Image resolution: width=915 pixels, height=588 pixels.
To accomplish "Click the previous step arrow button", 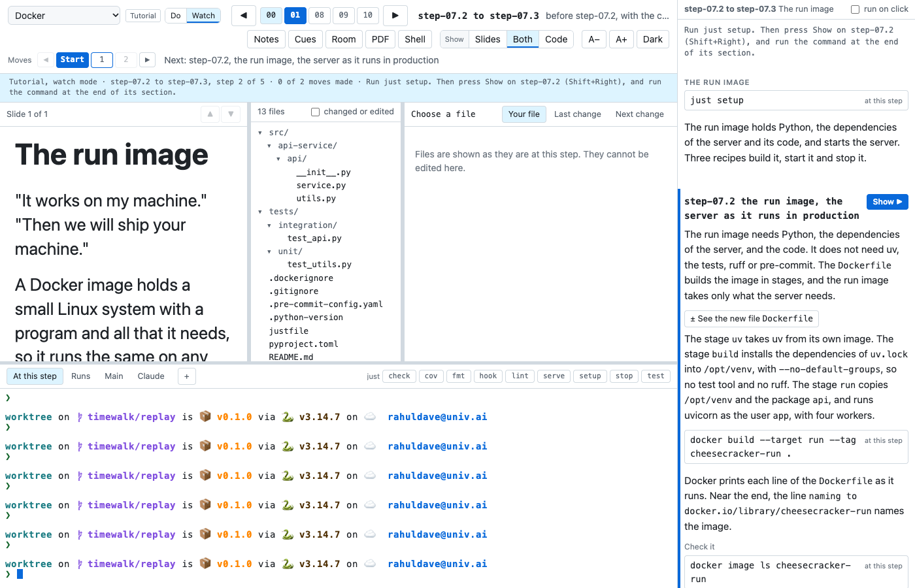I will click(x=244, y=15).
